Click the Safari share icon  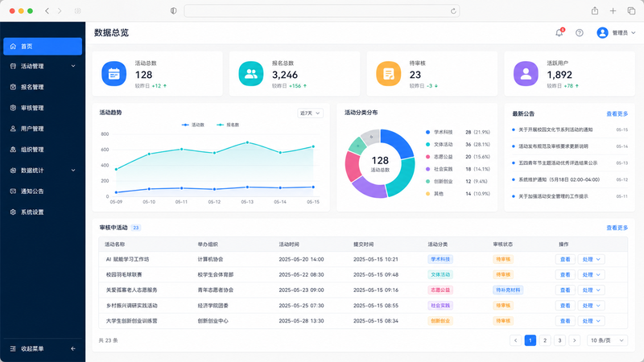tap(595, 10)
